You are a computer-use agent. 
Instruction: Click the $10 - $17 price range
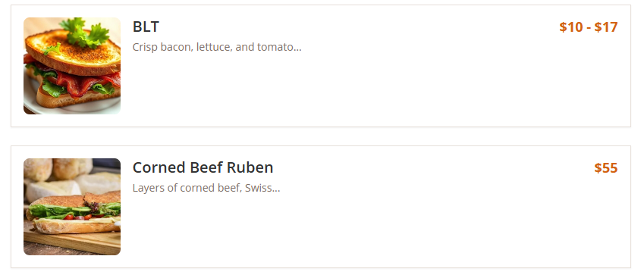588,27
